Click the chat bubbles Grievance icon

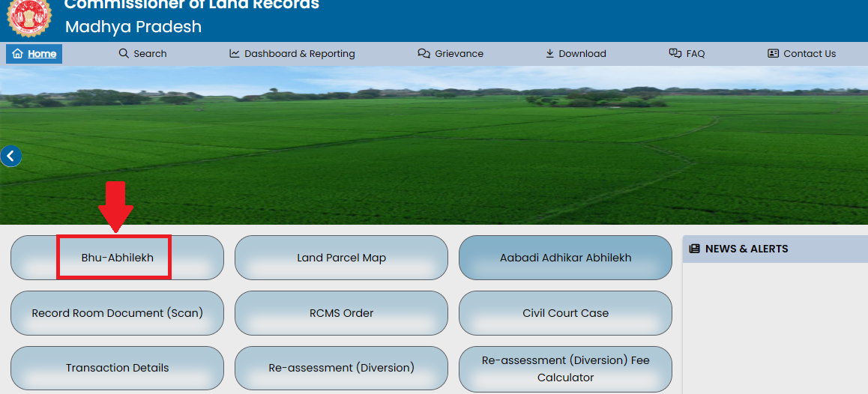(424, 54)
